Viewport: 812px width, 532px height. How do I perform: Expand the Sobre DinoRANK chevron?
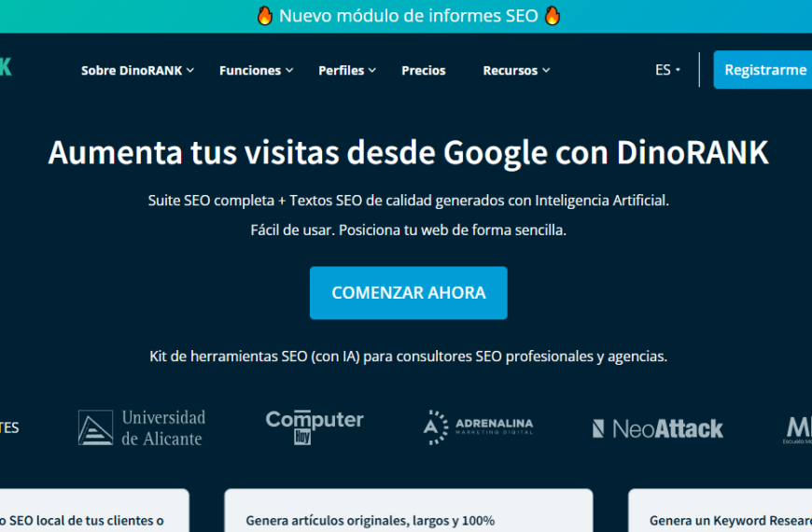[x=190, y=70]
